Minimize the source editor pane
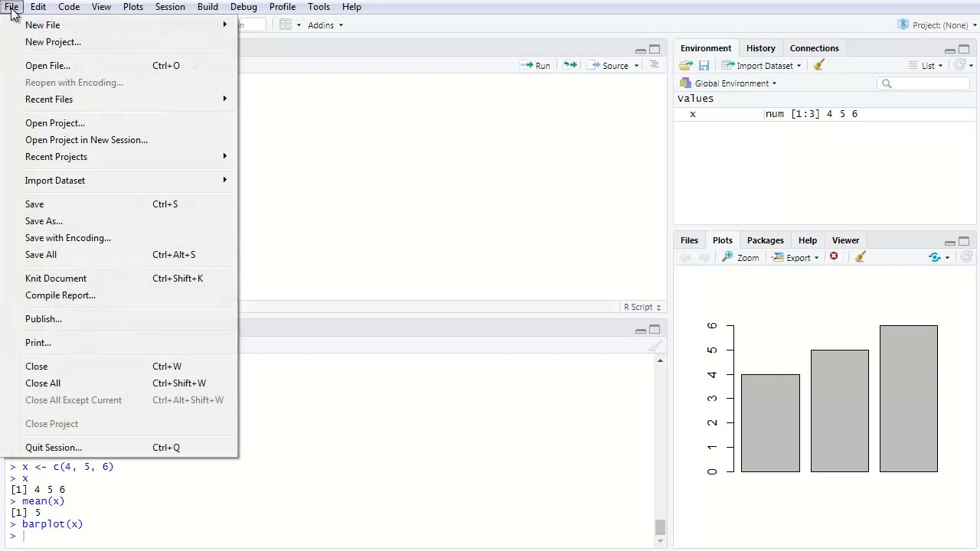Image resolution: width=980 pixels, height=551 pixels. (x=640, y=51)
